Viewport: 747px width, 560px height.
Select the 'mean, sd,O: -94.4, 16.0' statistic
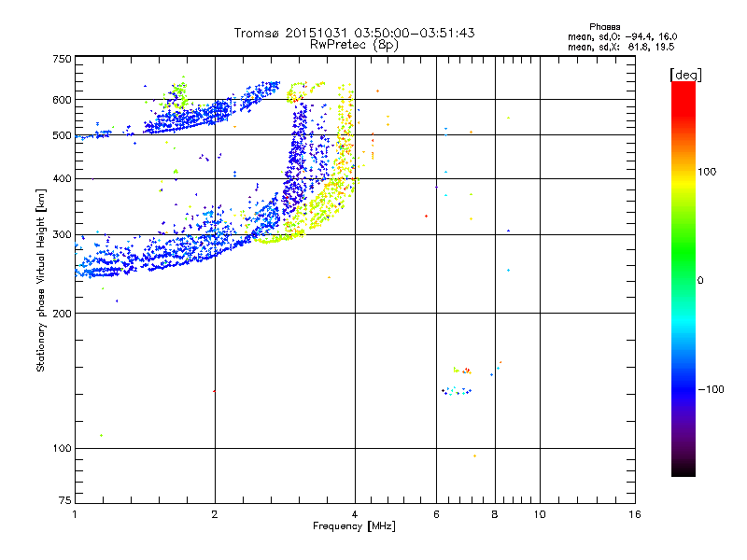622,36
